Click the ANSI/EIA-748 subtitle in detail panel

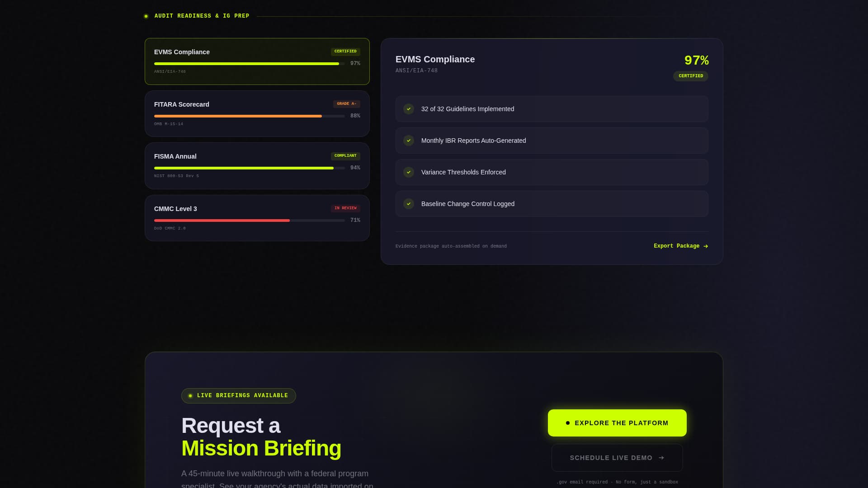coord(416,70)
